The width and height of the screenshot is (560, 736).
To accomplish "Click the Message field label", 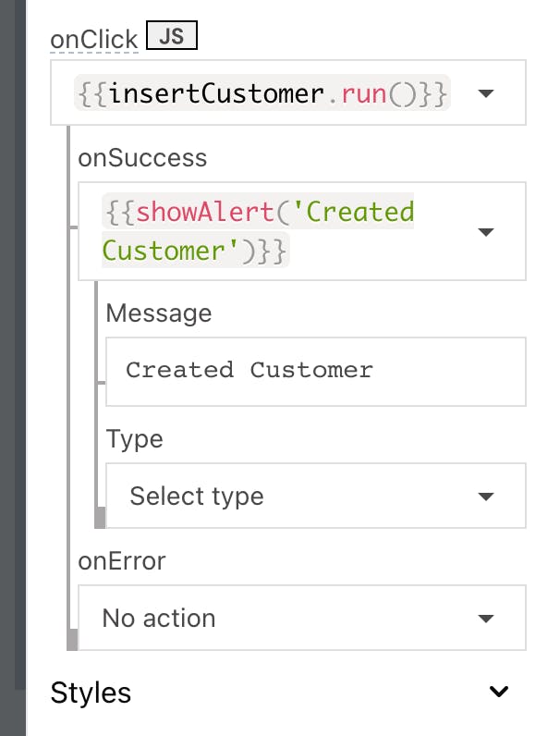I will tap(158, 313).
